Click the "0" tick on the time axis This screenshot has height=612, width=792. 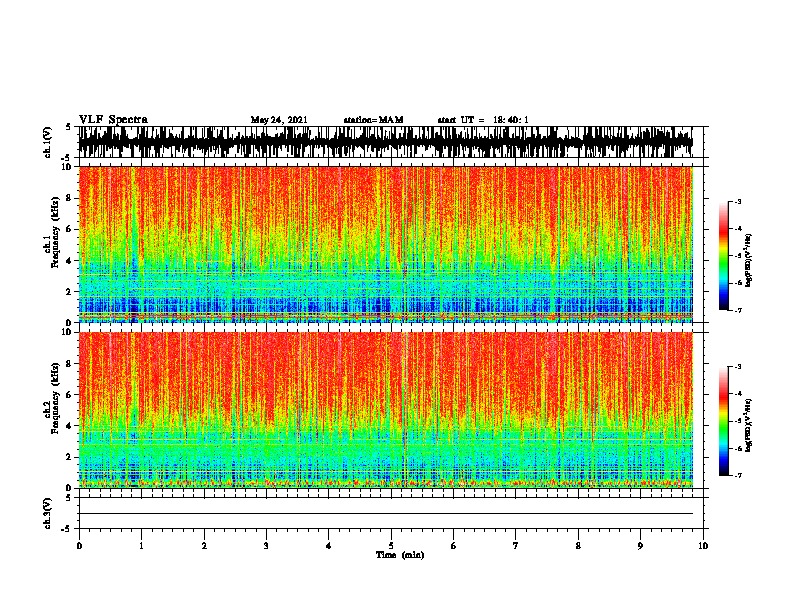point(79,546)
